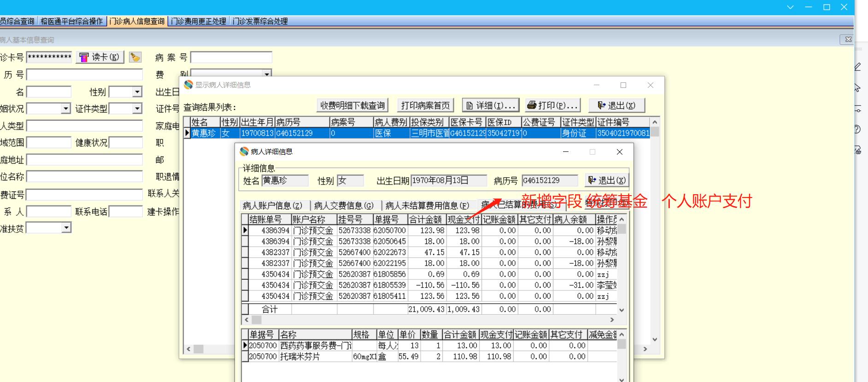Image resolution: width=868 pixels, height=382 pixels.
Task: Switch to the 榕医通平台综合操作 tab
Action: click(71, 21)
